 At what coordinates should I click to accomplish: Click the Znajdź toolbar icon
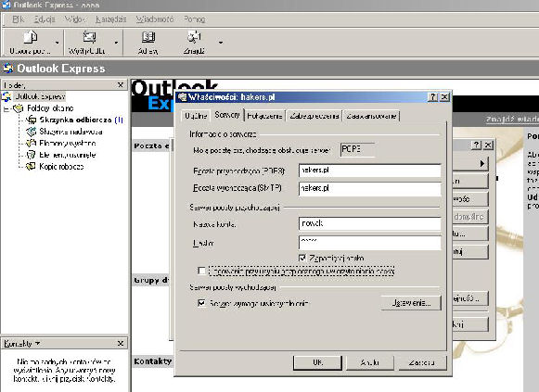tap(194, 37)
